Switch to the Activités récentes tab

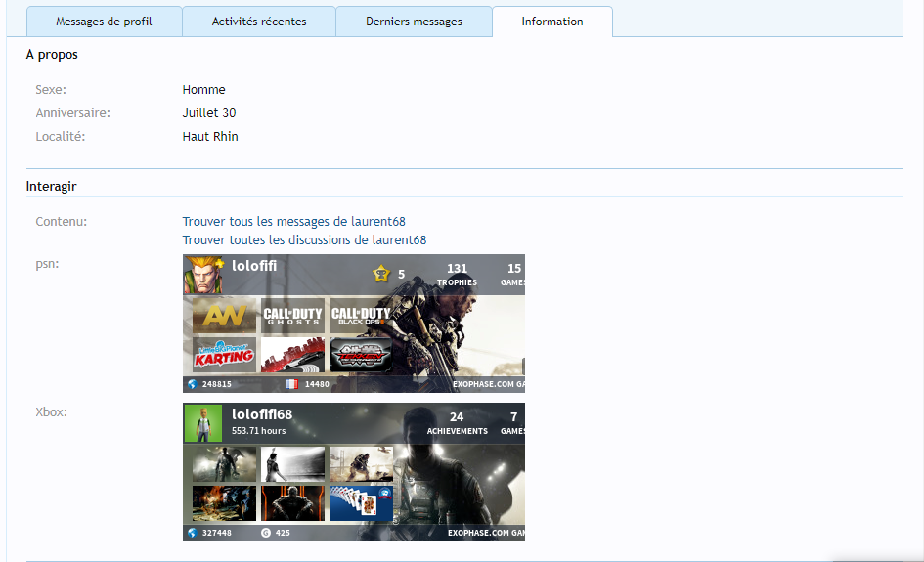pos(259,22)
